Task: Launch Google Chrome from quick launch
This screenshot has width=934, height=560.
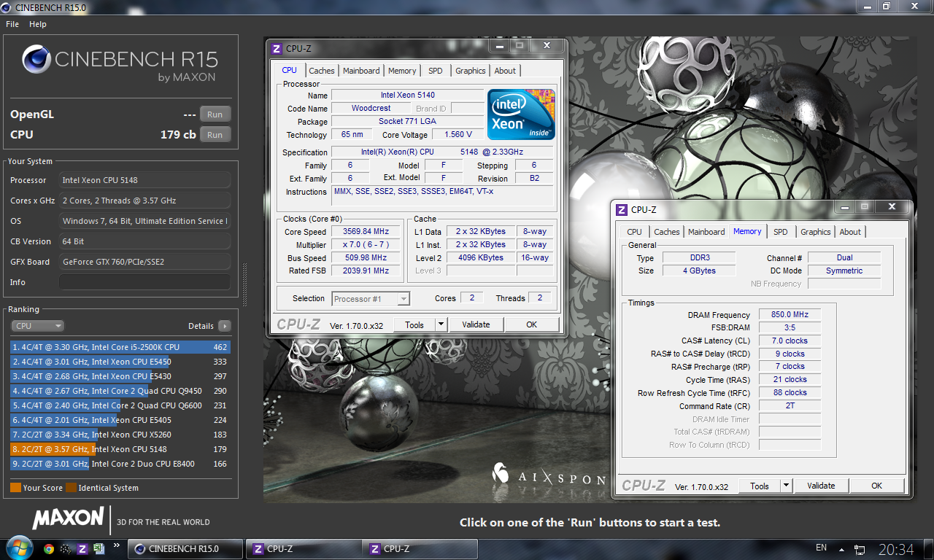Action: pyautogui.click(x=49, y=549)
